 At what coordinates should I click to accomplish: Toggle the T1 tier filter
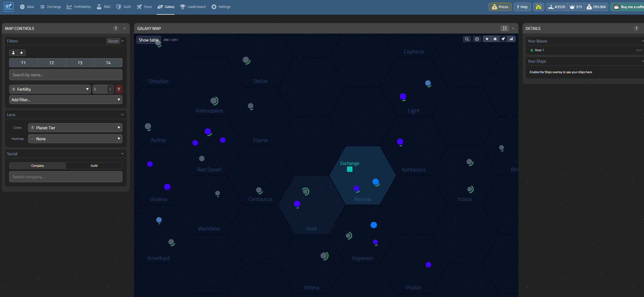coord(23,63)
